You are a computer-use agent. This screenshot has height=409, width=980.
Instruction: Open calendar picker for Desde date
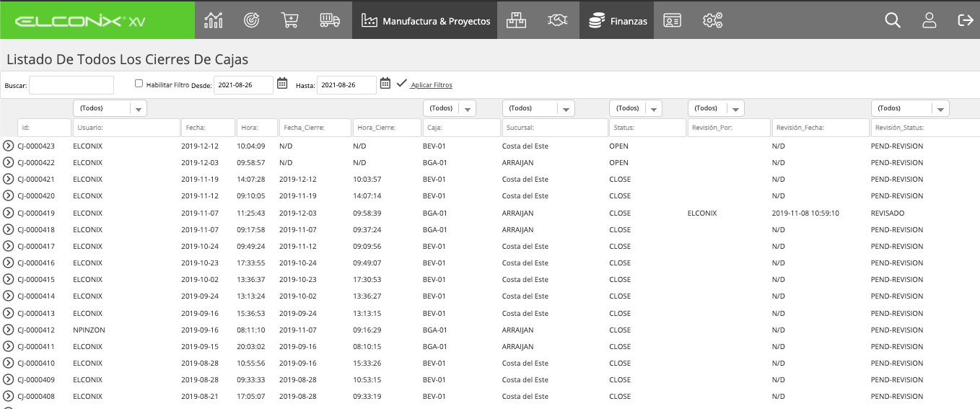coord(282,84)
